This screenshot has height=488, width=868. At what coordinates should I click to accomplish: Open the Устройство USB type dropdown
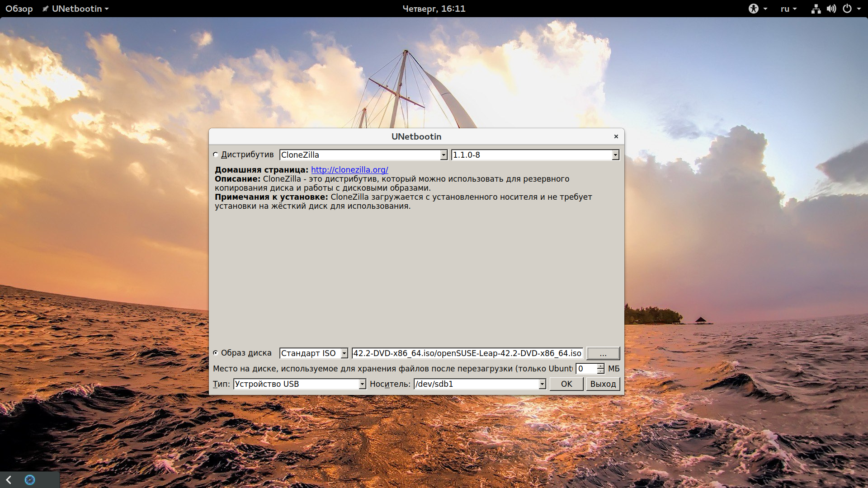point(300,384)
